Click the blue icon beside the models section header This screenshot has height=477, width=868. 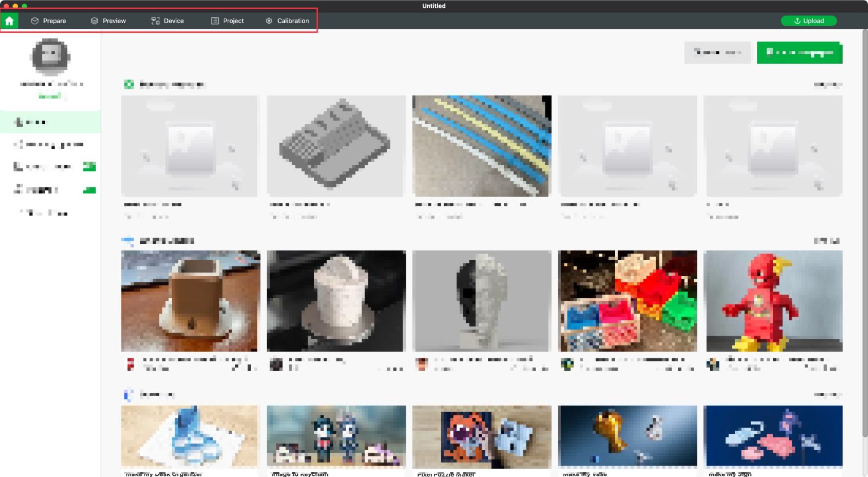[128, 241]
